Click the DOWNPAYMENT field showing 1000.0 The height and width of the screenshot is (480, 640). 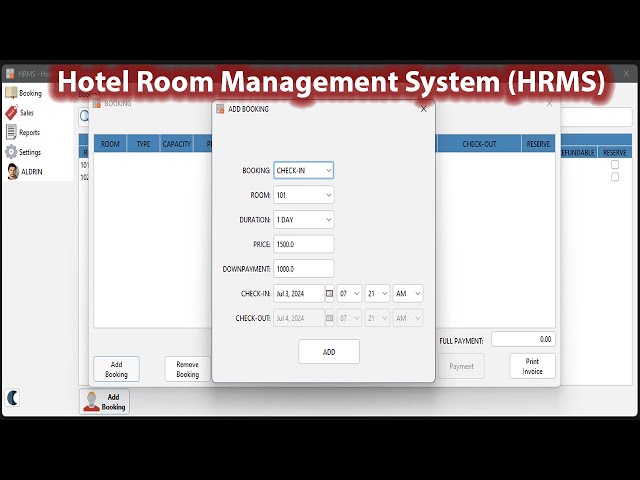pos(303,269)
